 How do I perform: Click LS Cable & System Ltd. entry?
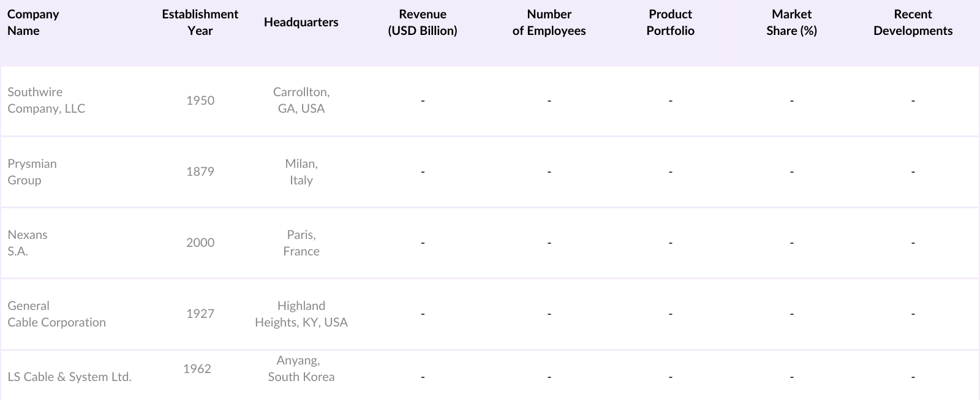pos(69,377)
